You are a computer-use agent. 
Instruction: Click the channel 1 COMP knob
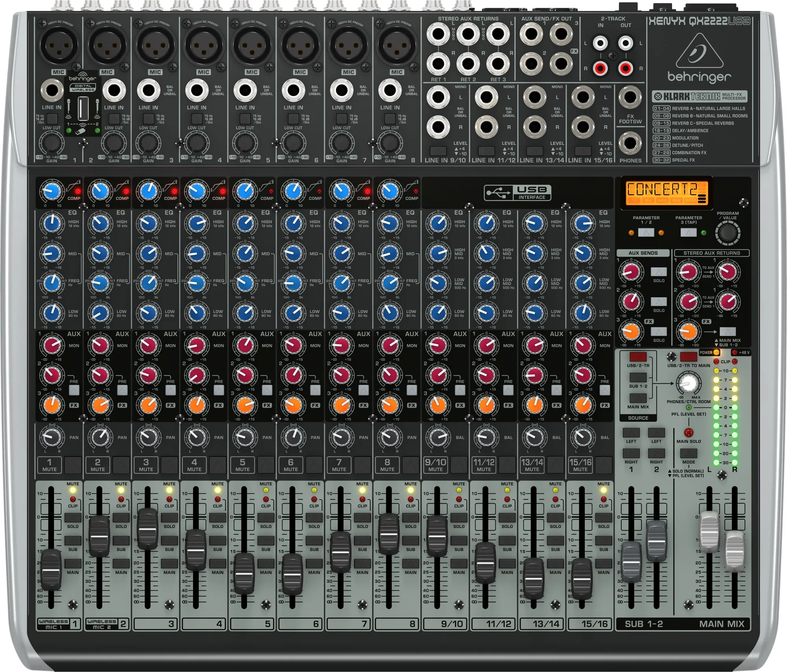[x=52, y=192]
